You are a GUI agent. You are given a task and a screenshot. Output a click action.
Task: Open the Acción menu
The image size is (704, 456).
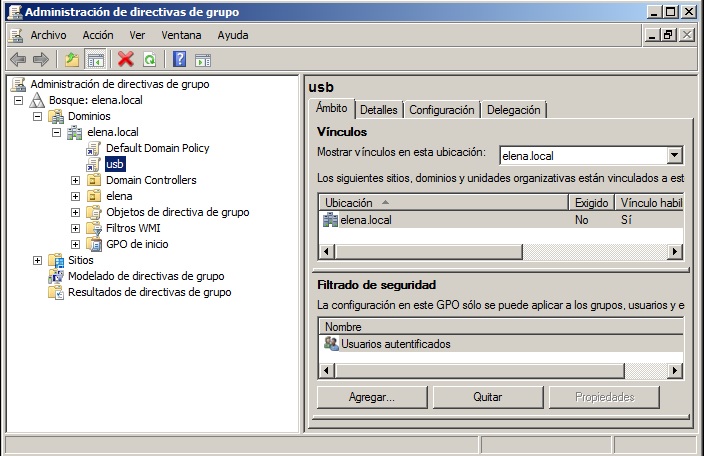pyautogui.click(x=98, y=34)
